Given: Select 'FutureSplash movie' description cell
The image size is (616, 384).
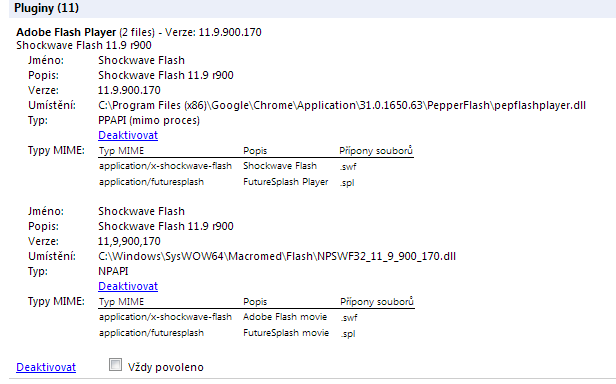Looking at the screenshot, I should pos(286,333).
